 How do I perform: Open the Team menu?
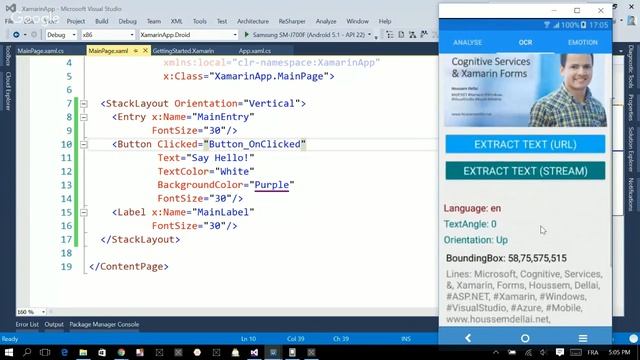click(x=154, y=21)
